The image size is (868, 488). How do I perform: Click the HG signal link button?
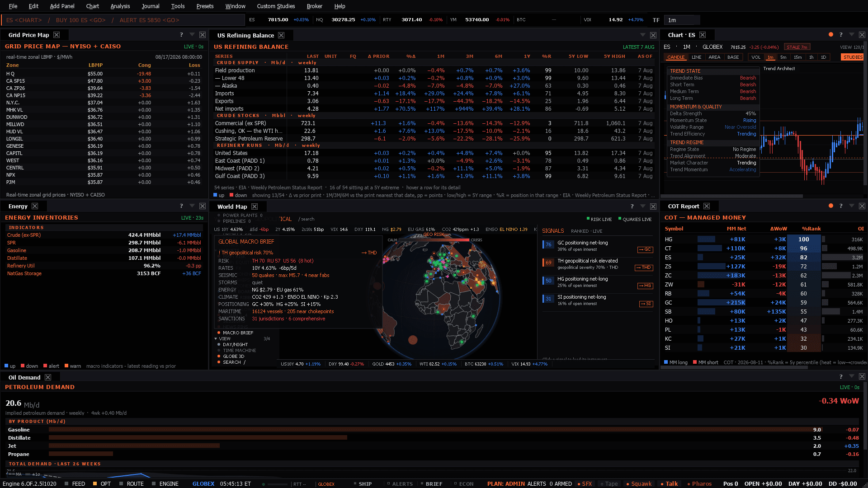pos(645,286)
